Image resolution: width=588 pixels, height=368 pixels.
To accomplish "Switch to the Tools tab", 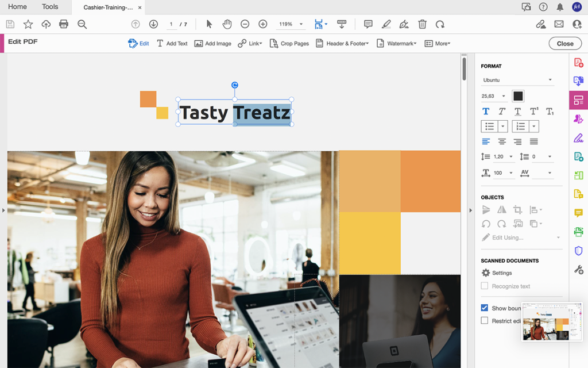I will pos(50,7).
